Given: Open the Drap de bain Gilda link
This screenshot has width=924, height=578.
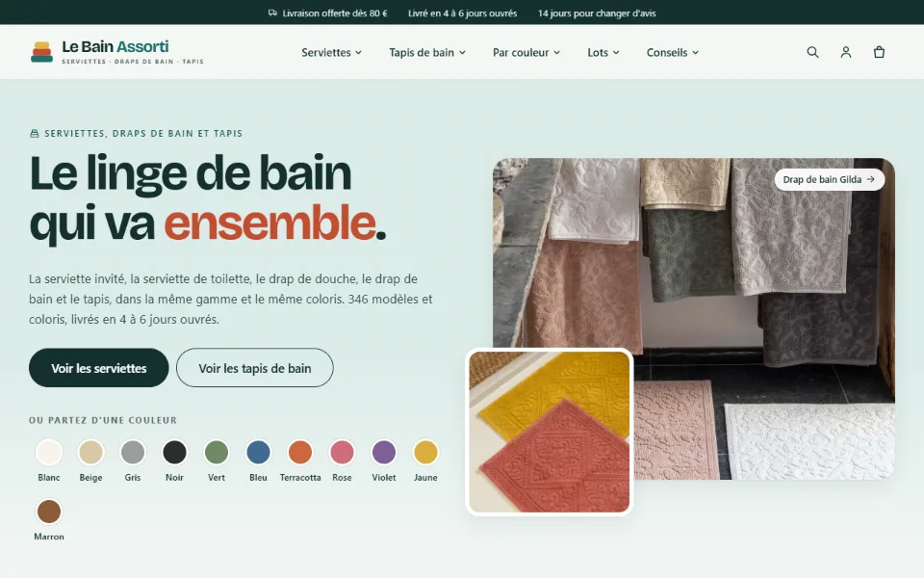Looking at the screenshot, I should [x=829, y=179].
